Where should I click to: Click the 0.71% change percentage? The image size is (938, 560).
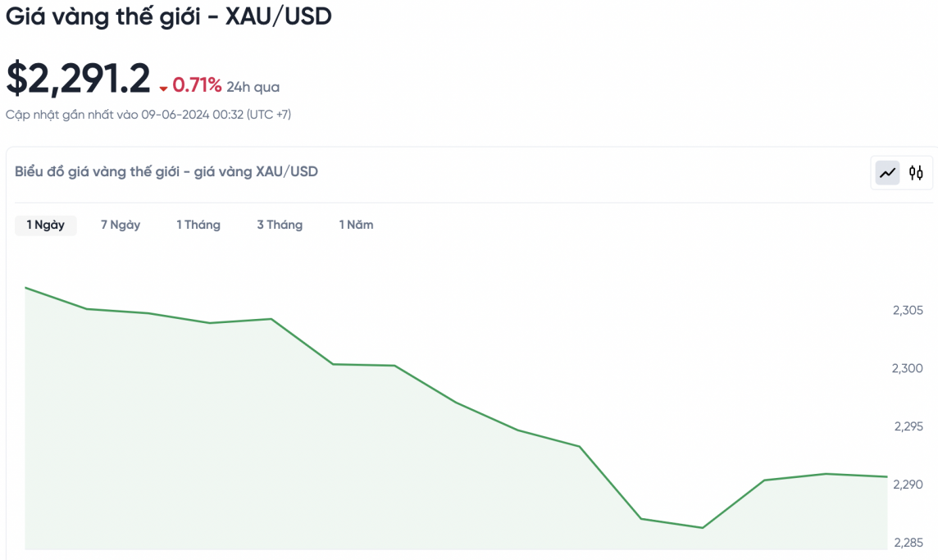(197, 85)
